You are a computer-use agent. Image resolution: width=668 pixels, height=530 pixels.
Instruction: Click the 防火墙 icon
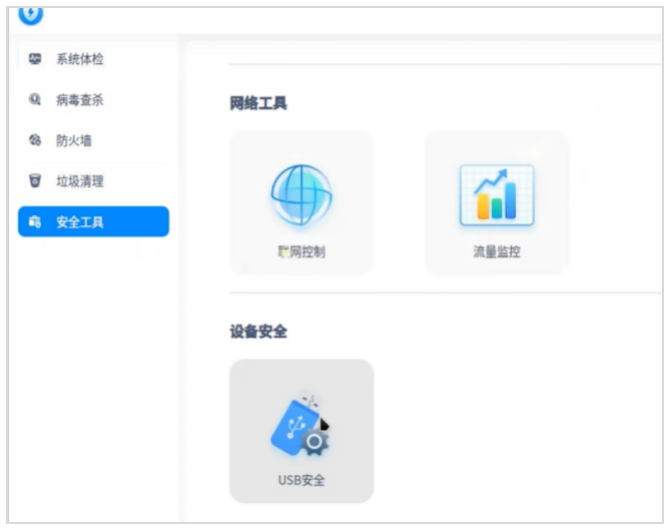(35, 140)
